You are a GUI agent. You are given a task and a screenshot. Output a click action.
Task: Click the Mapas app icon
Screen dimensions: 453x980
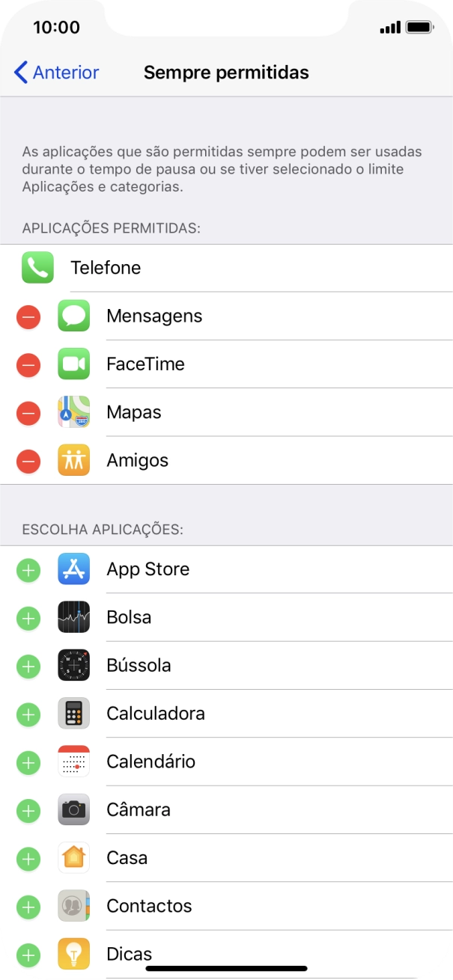73,412
